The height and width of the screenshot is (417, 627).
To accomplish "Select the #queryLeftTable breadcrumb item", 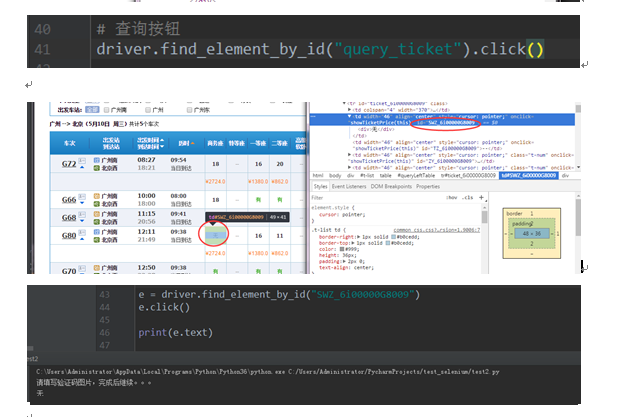I will (416, 176).
